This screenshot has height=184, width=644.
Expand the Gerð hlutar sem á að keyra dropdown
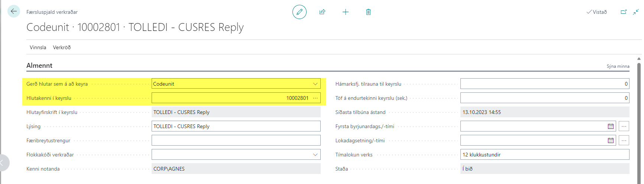[x=315, y=84]
